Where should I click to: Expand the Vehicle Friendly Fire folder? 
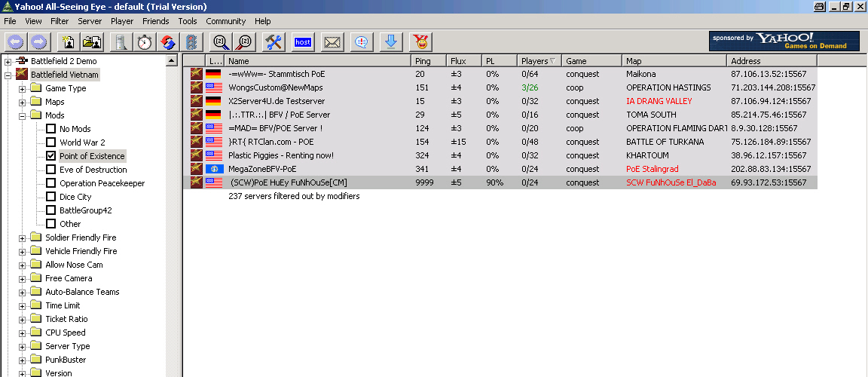[22, 251]
